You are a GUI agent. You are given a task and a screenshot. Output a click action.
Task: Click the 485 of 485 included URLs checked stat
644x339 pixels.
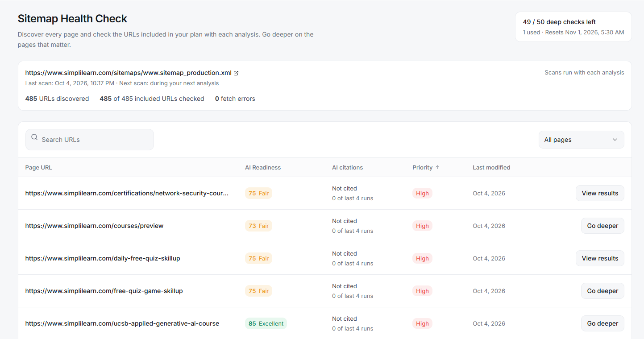click(x=152, y=99)
